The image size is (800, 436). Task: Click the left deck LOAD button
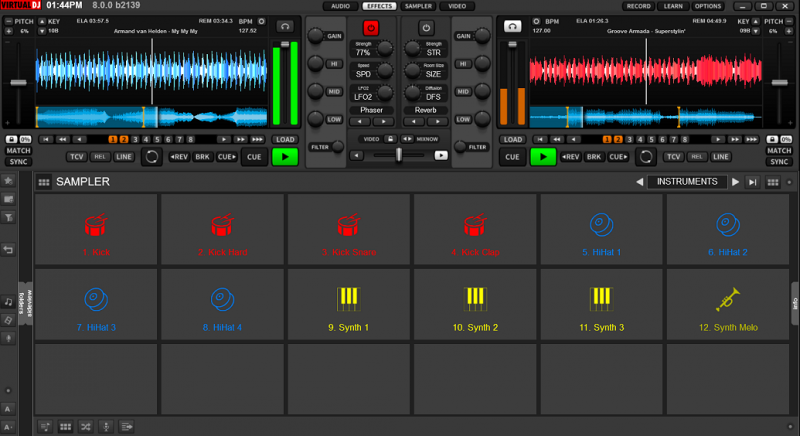[x=285, y=139]
